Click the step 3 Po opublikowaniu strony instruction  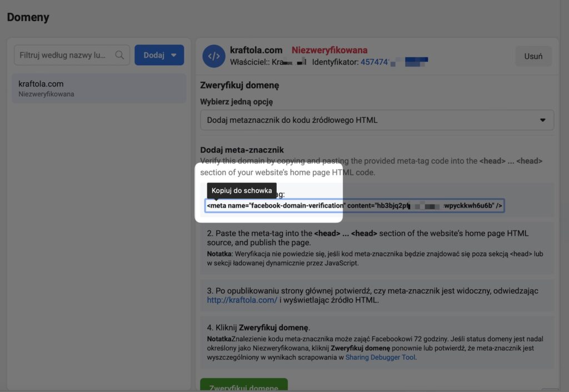373,295
